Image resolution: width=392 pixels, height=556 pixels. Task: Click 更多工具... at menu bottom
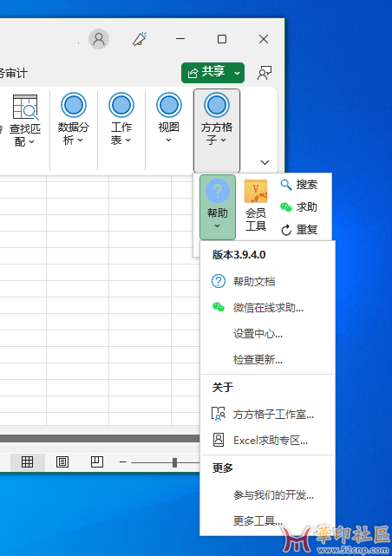click(268, 520)
